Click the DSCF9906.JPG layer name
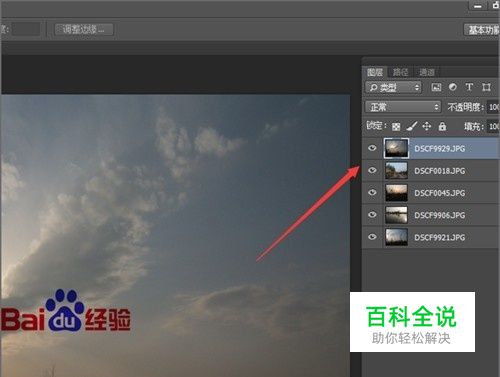Viewport: 500px width, 377px height. point(439,215)
